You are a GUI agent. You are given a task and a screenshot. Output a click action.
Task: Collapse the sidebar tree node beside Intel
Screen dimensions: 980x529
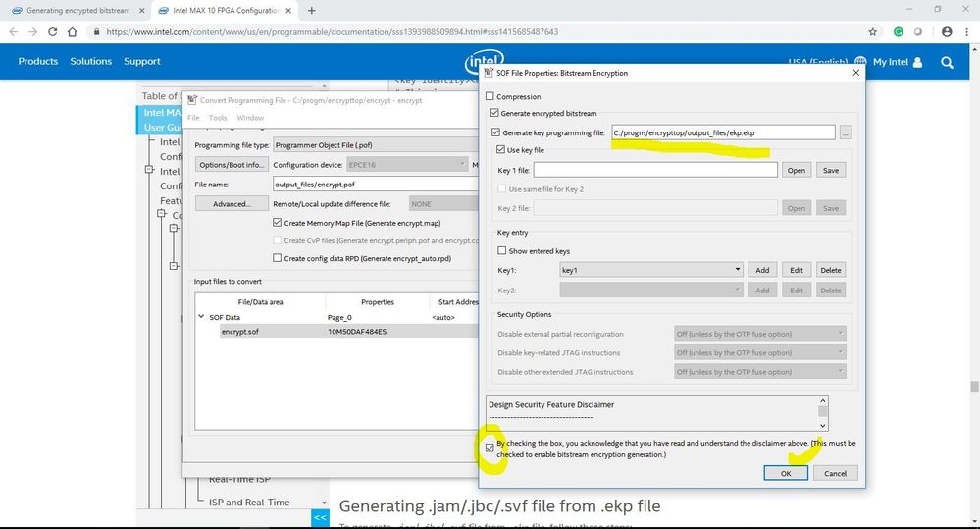149,170
